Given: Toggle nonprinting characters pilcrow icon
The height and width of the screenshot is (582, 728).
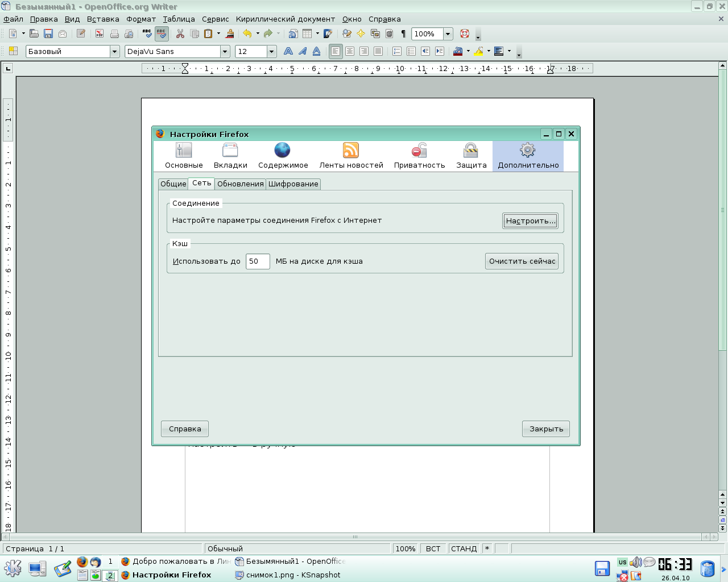Looking at the screenshot, I should [x=403, y=34].
